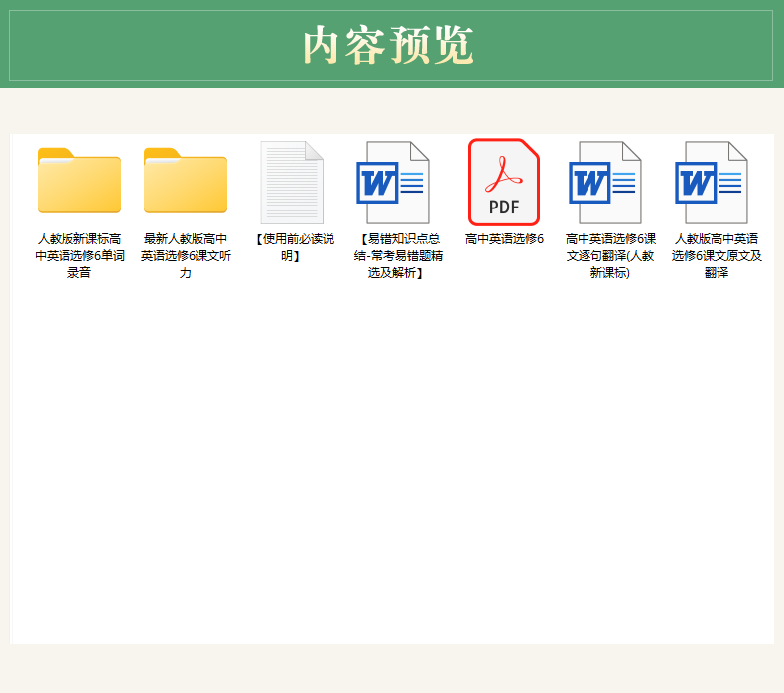This screenshot has width=784, height=693.
Task: Open the 人教版新课标高中英语选修6单词录音 folder icon
Action: coord(79,181)
